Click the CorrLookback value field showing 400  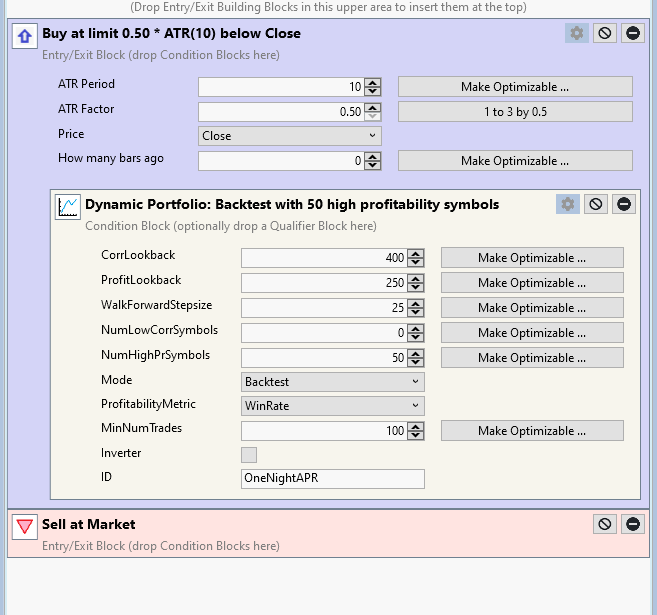[x=324, y=258]
